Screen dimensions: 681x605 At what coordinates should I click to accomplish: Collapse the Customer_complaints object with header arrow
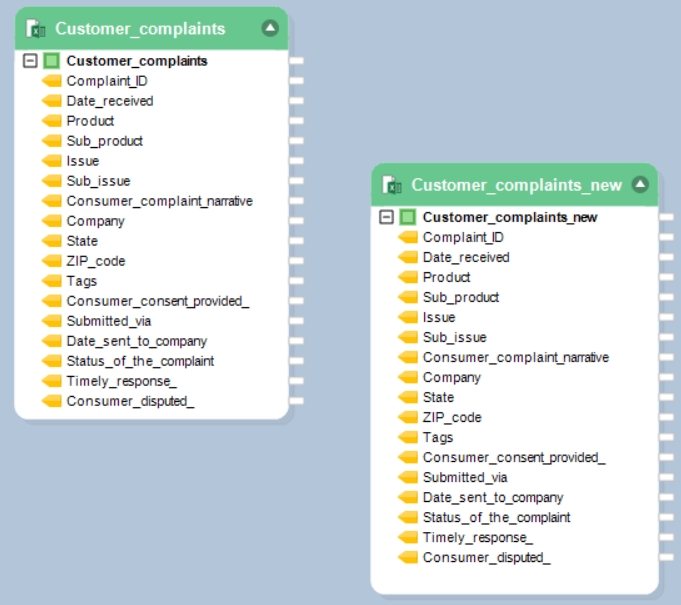pyautogui.click(x=270, y=28)
